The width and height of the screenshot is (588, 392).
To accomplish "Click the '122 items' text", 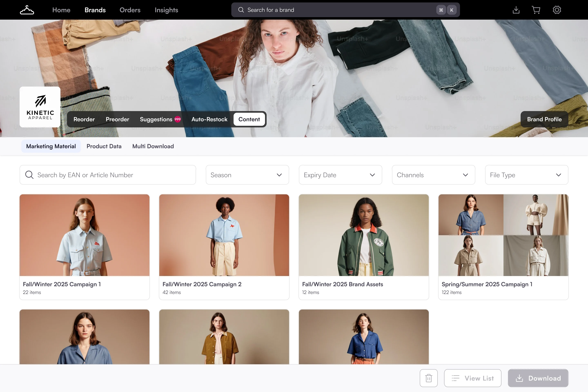I will pyautogui.click(x=451, y=292).
